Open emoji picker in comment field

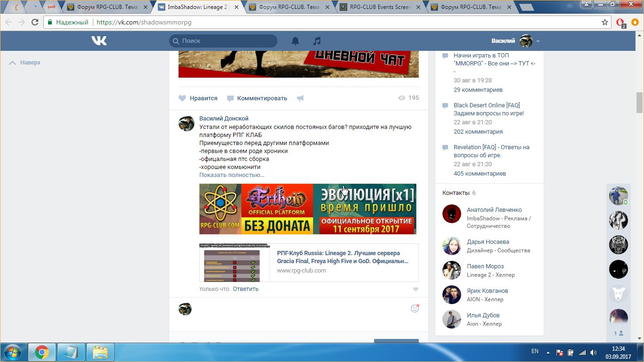pos(415,308)
